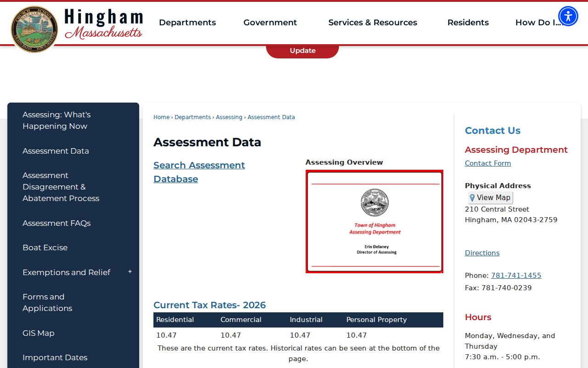Click the Industrial table column header
The height and width of the screenshot is (368, 588).
306,320
